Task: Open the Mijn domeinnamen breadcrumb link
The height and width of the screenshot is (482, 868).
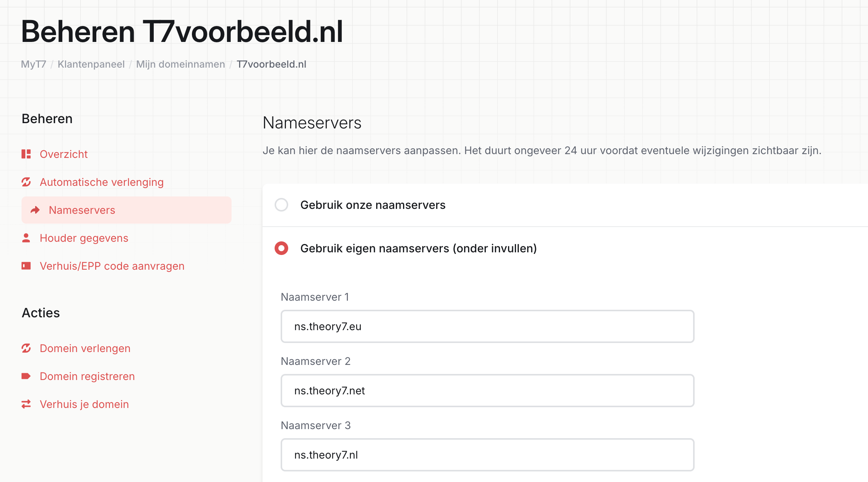Action: pos(181,64)
